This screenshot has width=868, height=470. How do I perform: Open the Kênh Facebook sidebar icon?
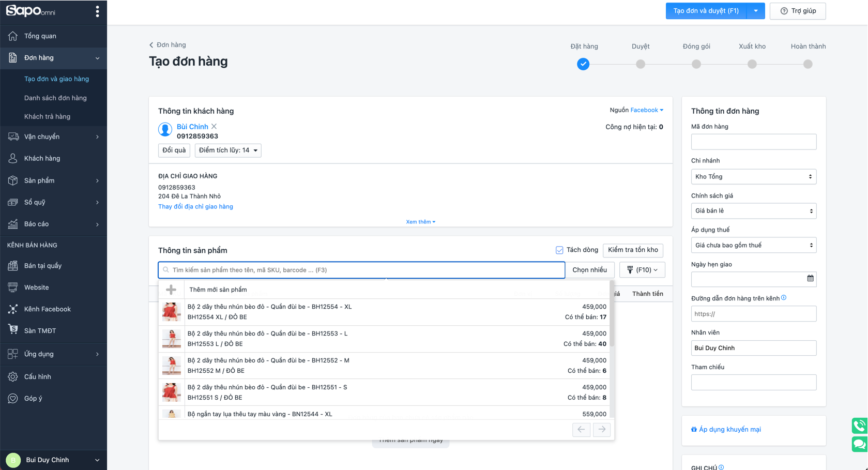click(13, 309)
